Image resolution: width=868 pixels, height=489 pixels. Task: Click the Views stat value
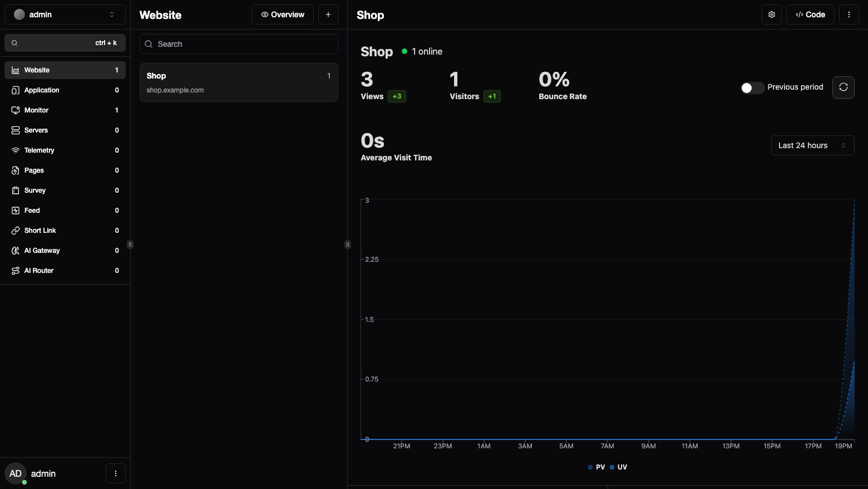click(x=367, y=80)
